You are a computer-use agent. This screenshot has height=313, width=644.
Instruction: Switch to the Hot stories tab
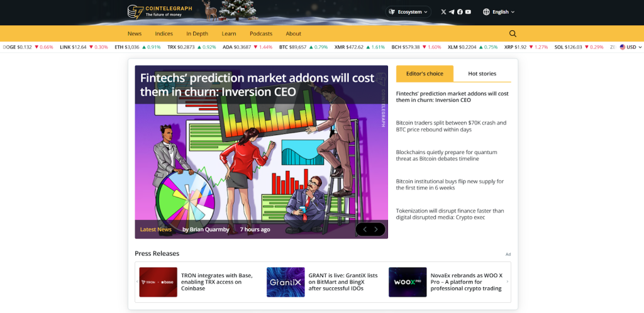pos(482,74)
